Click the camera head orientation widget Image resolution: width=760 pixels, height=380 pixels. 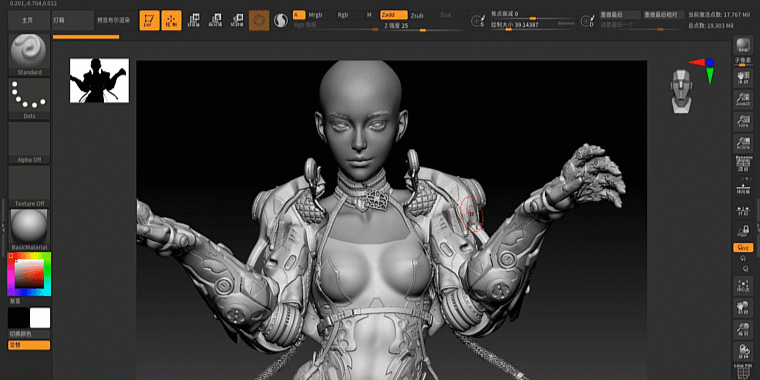coord(681,91)
